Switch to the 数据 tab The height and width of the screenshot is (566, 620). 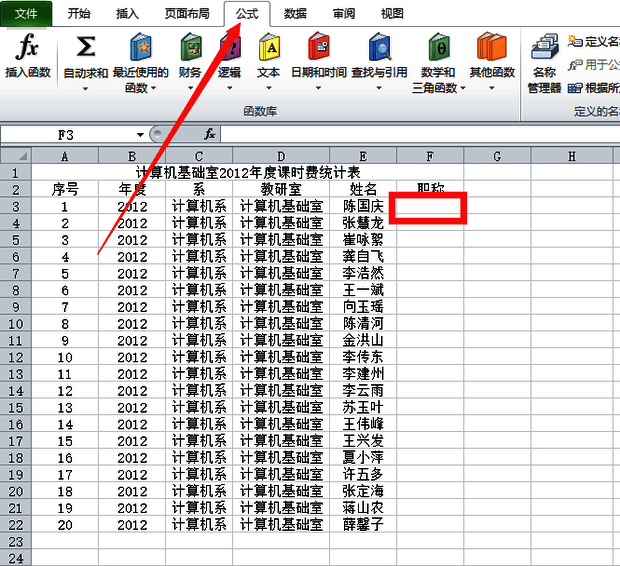[x=295, y=14]
